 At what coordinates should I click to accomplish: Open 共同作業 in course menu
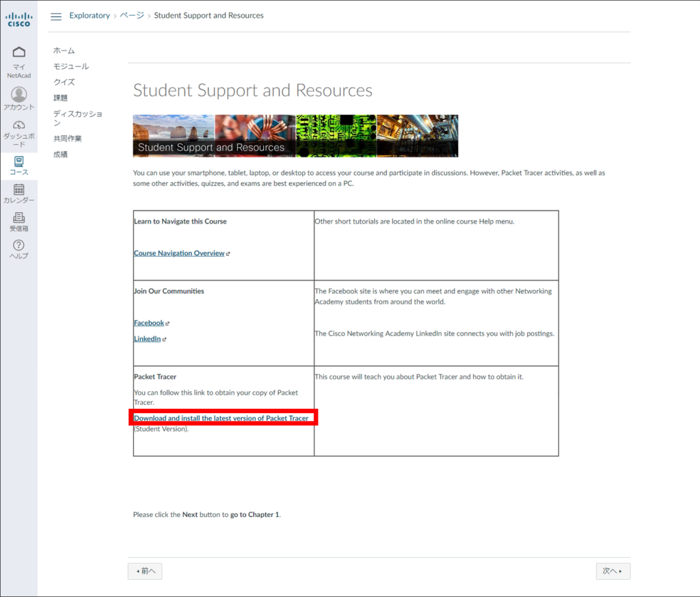tap(68, 138)
